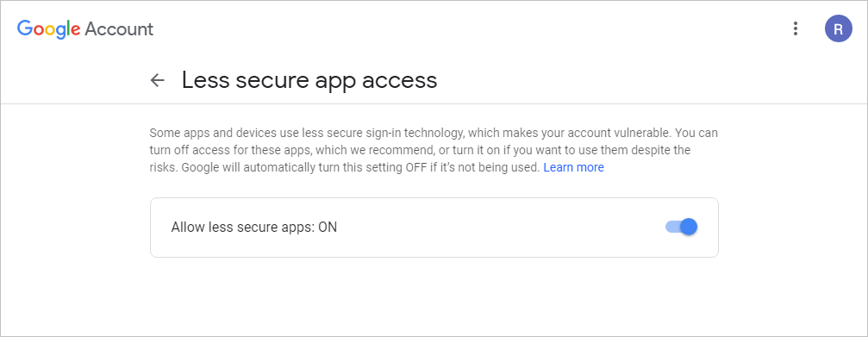868x337 pixels.
Task: Select the Less secure app access heading
Action: pyautogui.click(x=309, y=81)
